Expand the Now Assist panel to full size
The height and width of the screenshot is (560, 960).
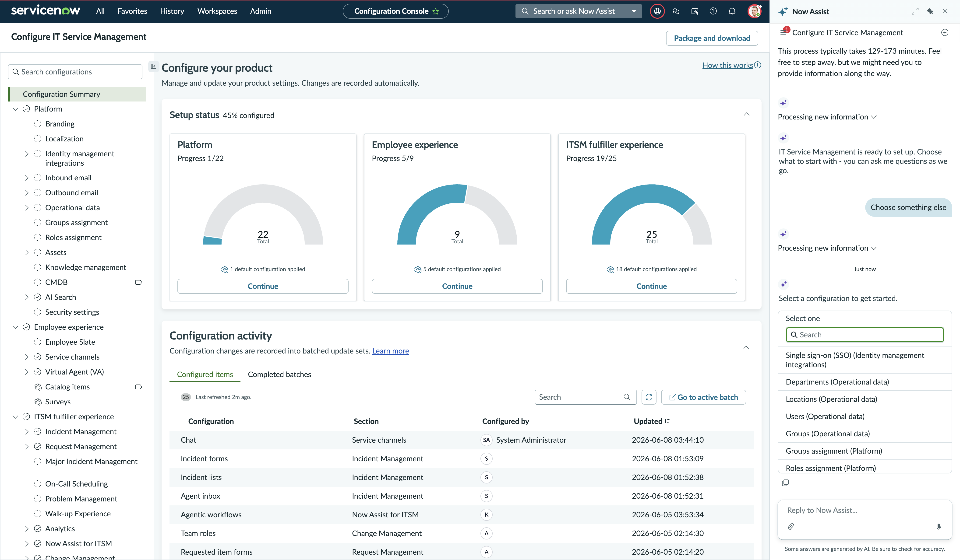[x=915, y=11]
